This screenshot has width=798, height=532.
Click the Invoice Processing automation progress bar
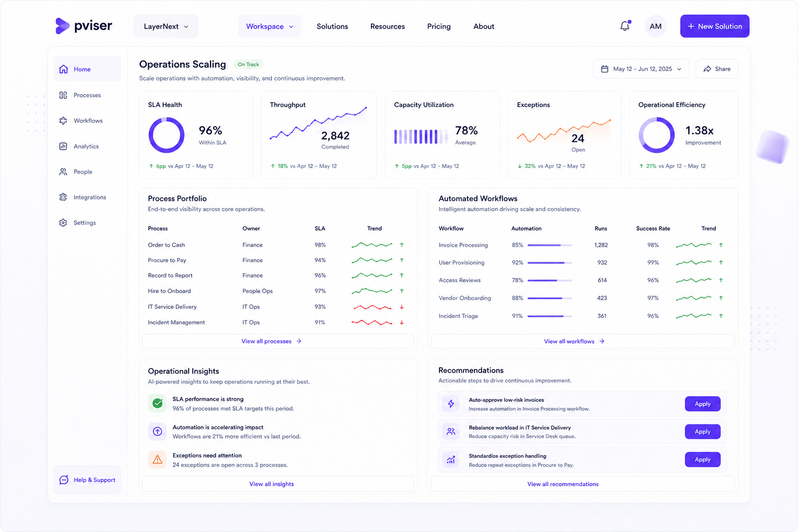550,245
